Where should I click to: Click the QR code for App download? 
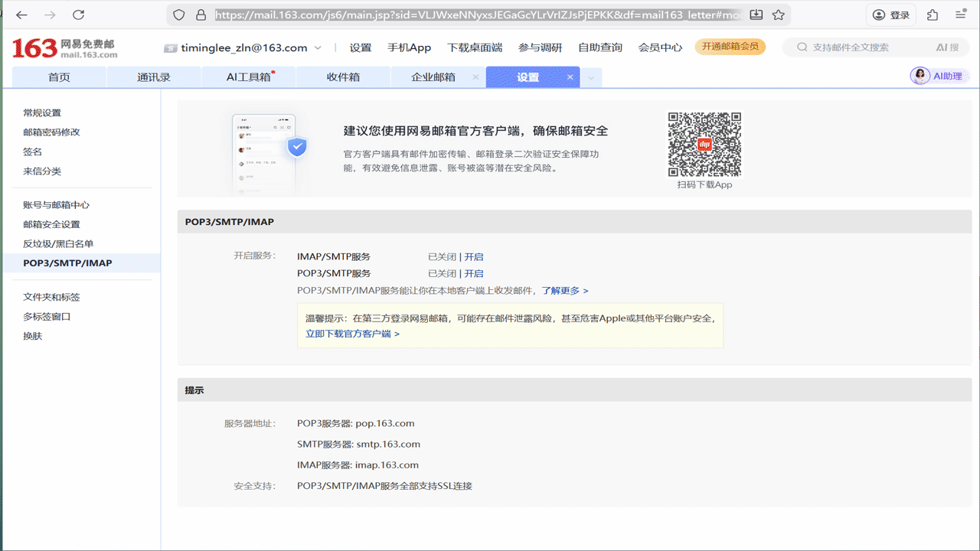click(704, 144)
